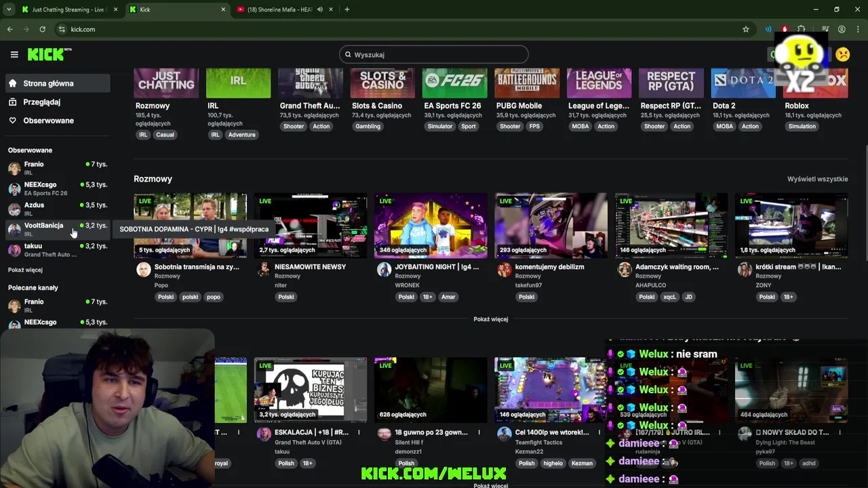Click the Wyszukaj search field
Viewport: 868px width, 488px height.
click(x=434, y=54)
